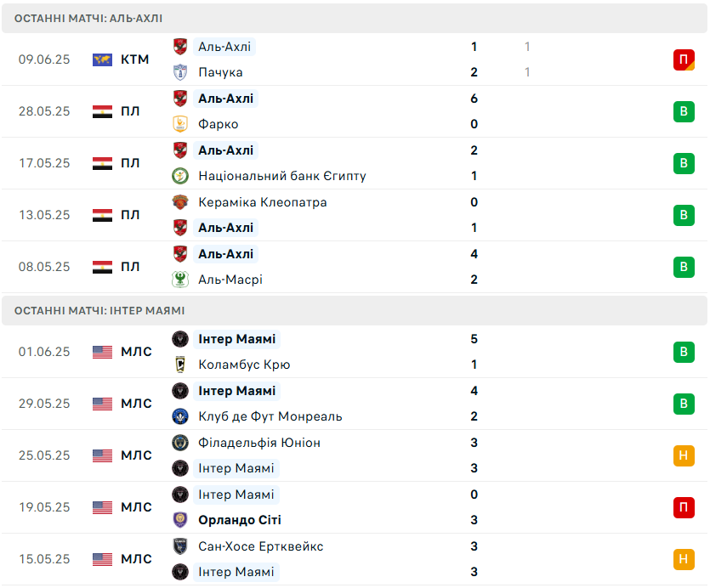Click the CF Montreal team crest
The height and width of the screenshot is (588, 710).
click(180, 416)
